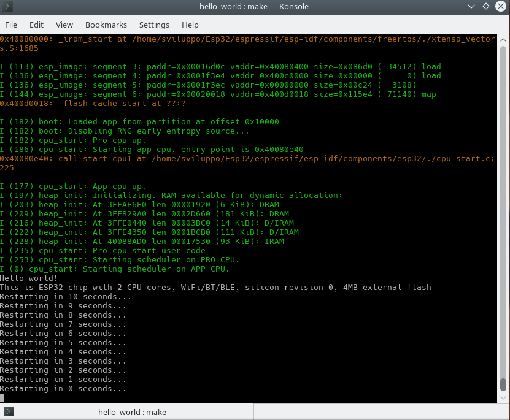Maximize the Konsole window
The height and width of the screenshot is (420, 510).
pos(485,7)
